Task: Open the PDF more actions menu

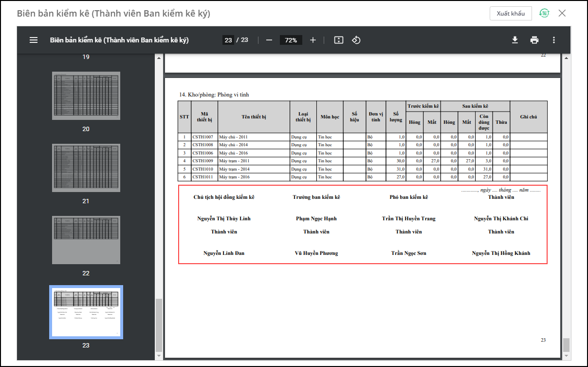Action: point(553,40)
